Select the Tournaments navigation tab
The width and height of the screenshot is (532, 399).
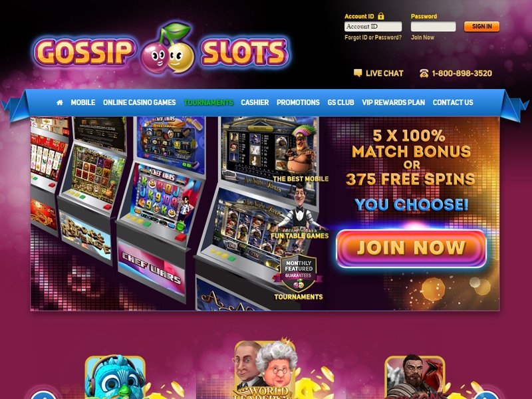click(208, 102)
